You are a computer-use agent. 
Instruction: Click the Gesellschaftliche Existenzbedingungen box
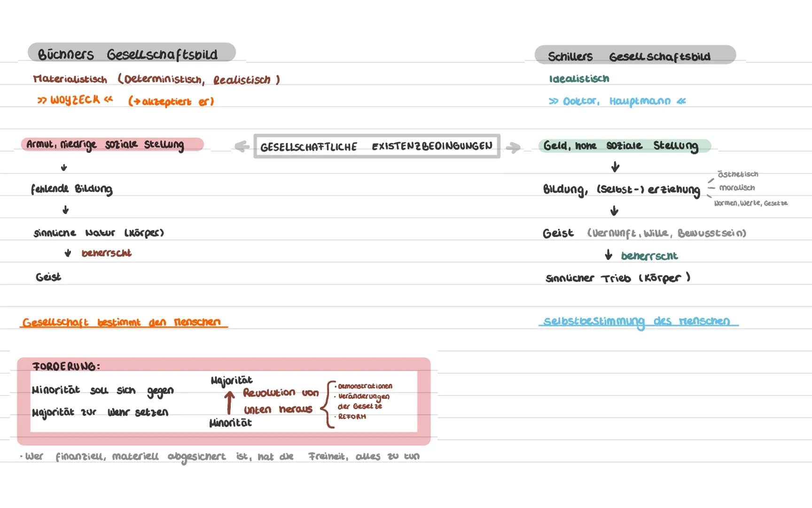click(377, 146)
